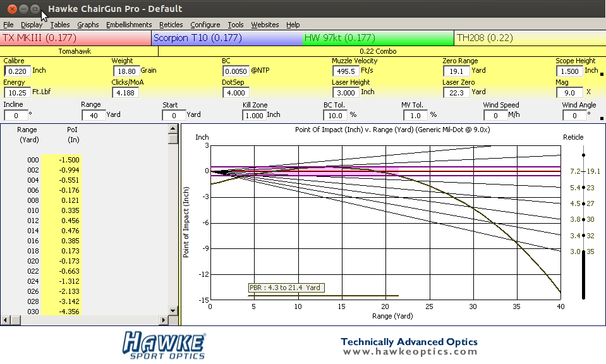Viewport: 606px width, 364px height.
Task: Click the Energy Ft.Lbf field
Action: (18, 93)
